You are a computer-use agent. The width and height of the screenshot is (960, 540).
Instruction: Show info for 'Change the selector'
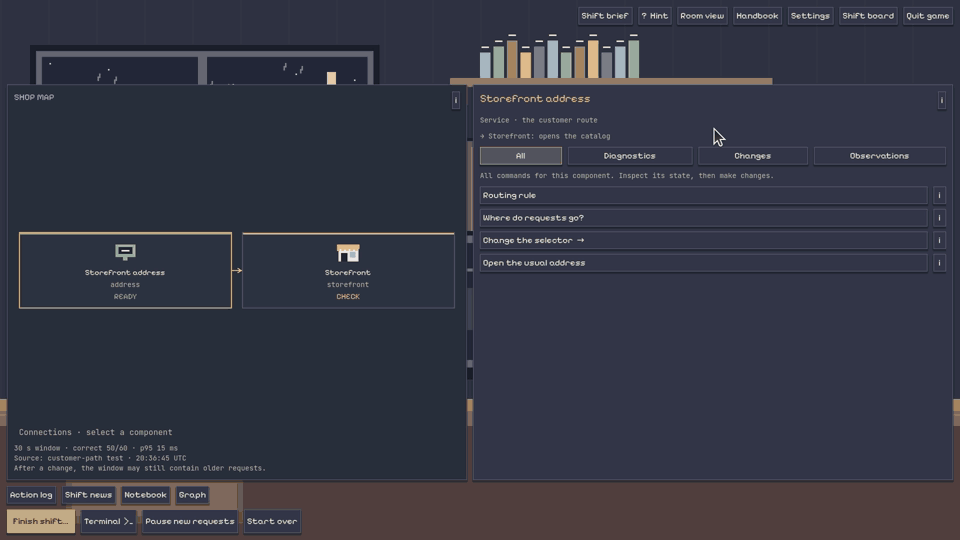(939, 241)
